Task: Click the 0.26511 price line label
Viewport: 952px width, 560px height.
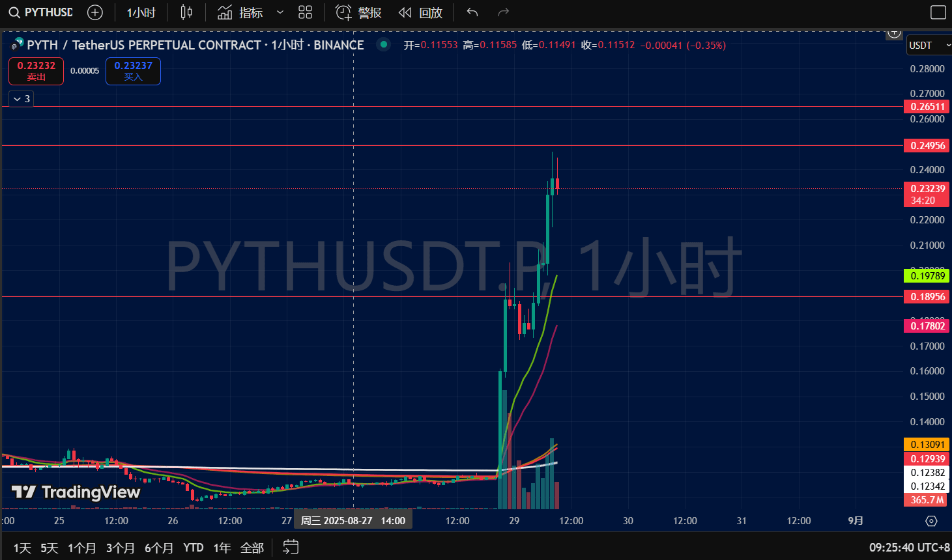Action: 927,107
